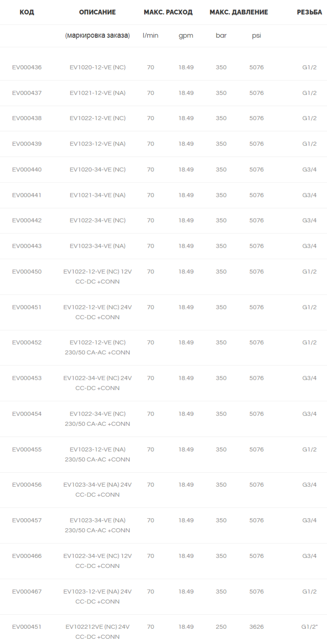Click description EV1021-34-VE (NA)
The width and height of the screenshot is (327, 644).
click(98, 195)
